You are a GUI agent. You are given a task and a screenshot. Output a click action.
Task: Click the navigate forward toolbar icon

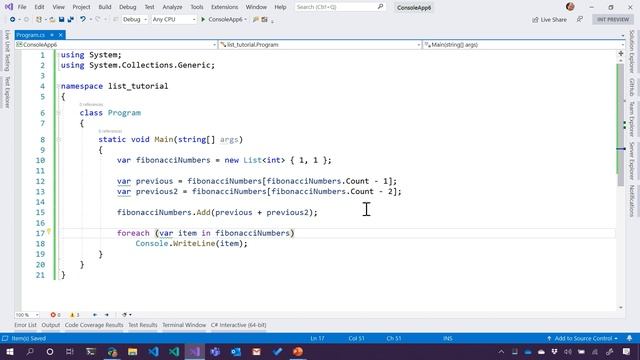click(x=26, y=20)
